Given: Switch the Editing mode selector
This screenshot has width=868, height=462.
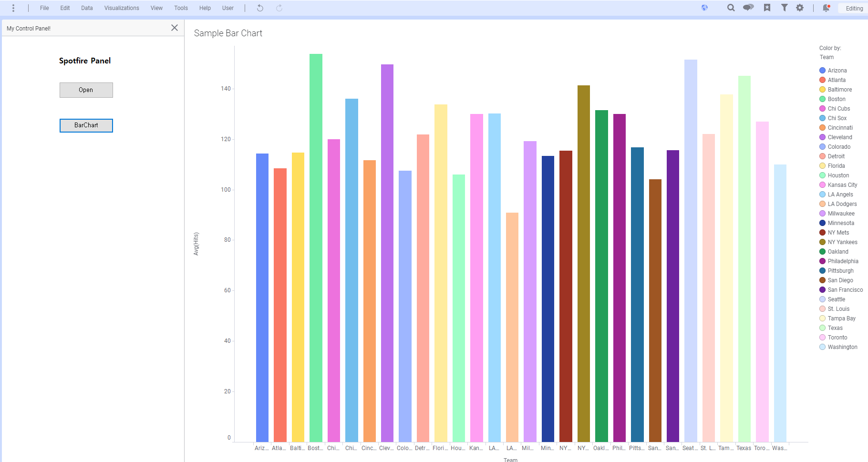Looking at the screenshot, I should tap(854, 8).
